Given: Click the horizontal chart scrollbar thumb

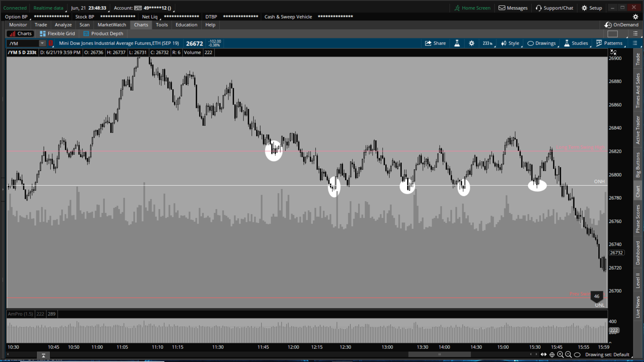Looking at the screenshot, I should (x=439, y=355).
